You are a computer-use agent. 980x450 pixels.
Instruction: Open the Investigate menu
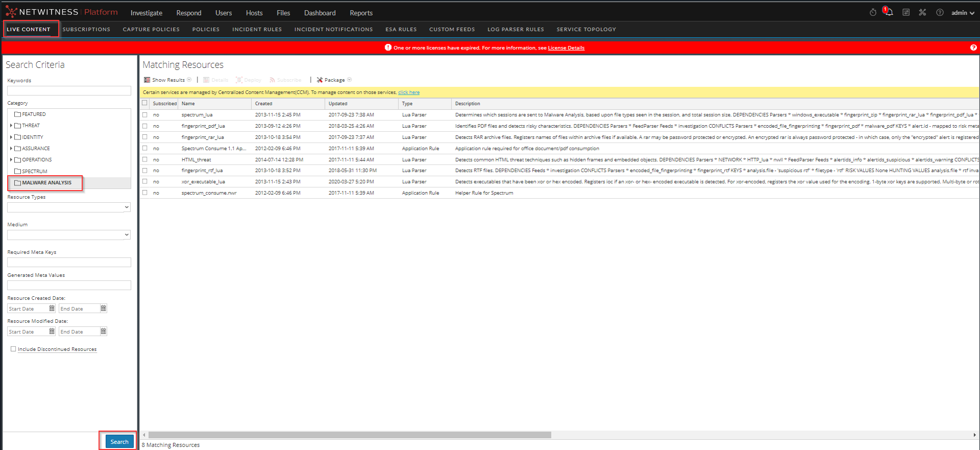(147, 13)
